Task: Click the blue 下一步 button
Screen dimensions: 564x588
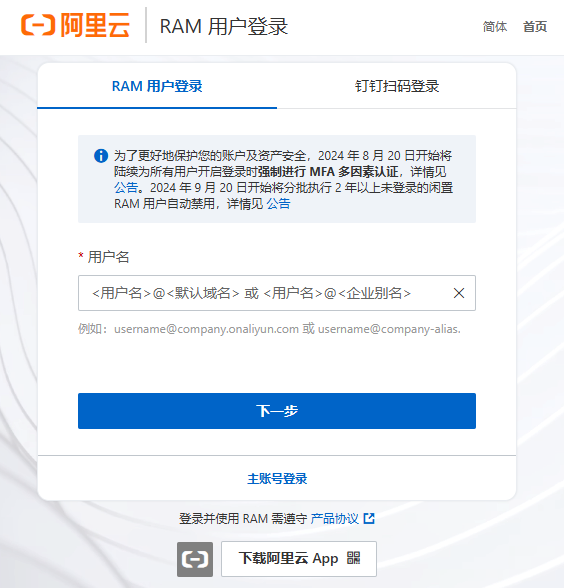Action: (x=277, y=411)
